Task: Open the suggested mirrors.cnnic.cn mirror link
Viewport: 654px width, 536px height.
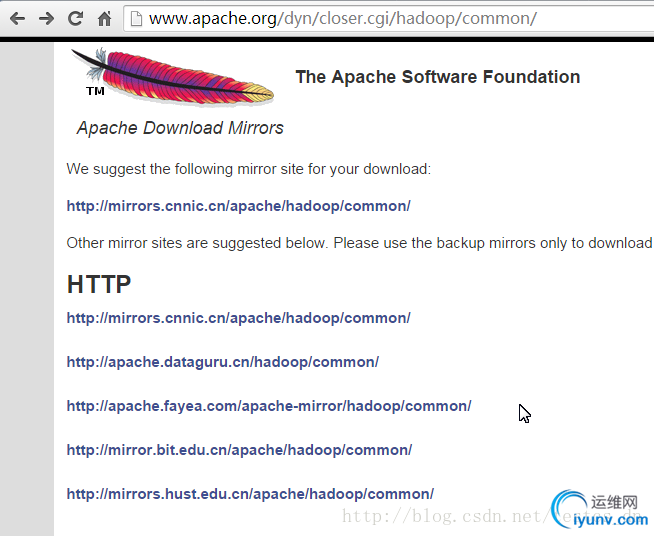Action: [x=239, y=206]
